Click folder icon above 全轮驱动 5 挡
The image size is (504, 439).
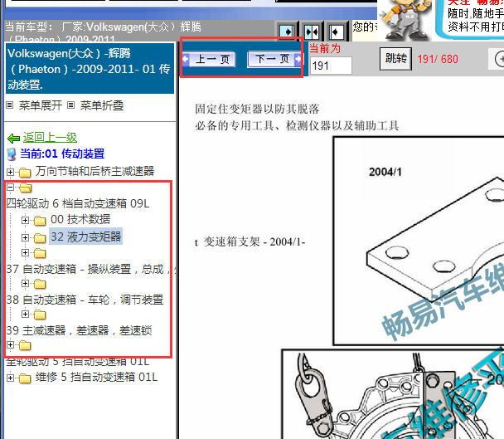(25, 346)
